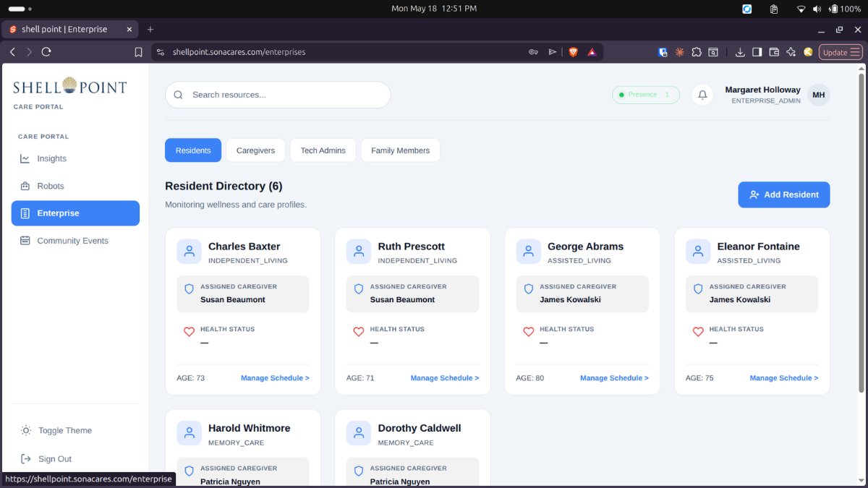The image size is (868, 488).
Task: Click the address bar URL
Action: coord(239,52)
